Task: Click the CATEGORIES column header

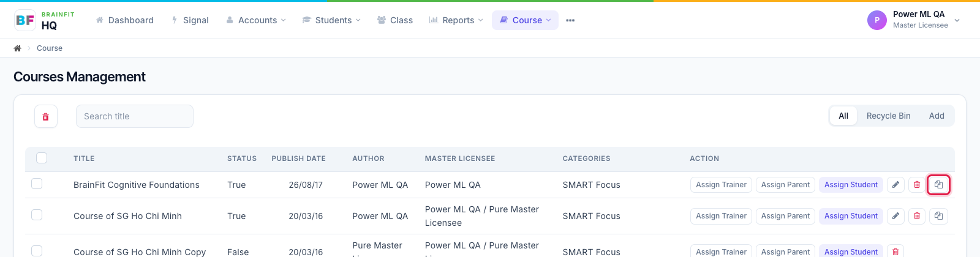Action: coord(587,158)
